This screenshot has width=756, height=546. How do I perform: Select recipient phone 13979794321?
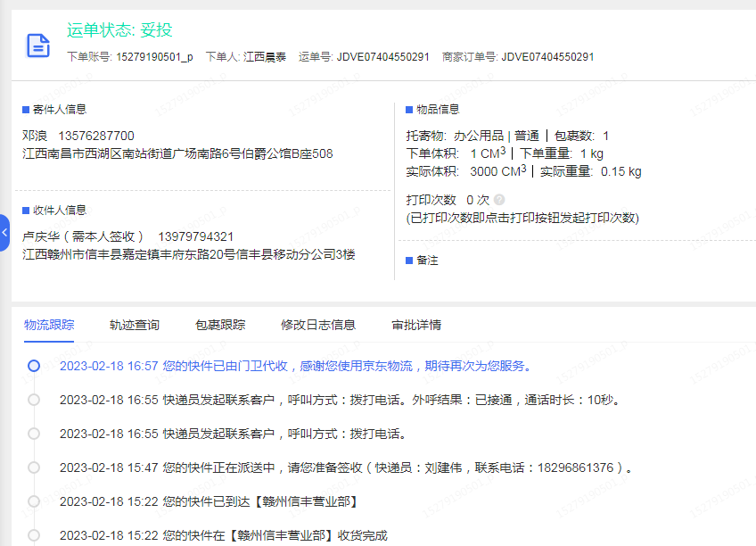(196, 236)
